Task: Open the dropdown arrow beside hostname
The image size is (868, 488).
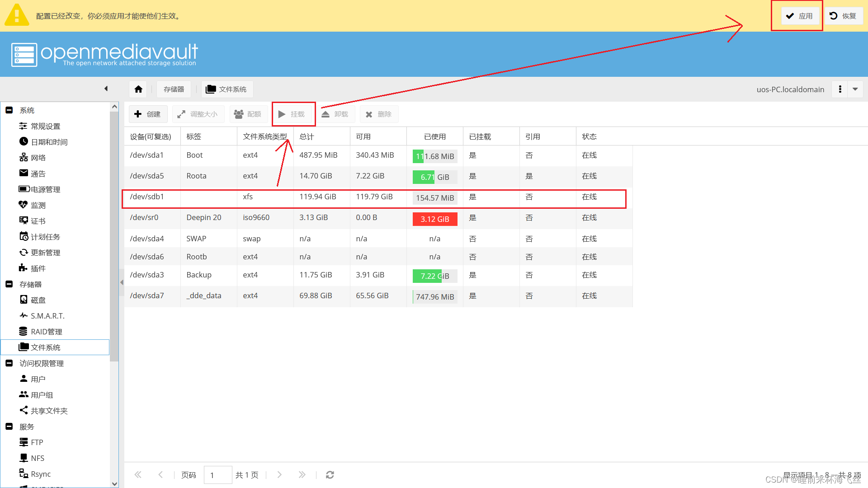Action: click(x=855, y=89)
